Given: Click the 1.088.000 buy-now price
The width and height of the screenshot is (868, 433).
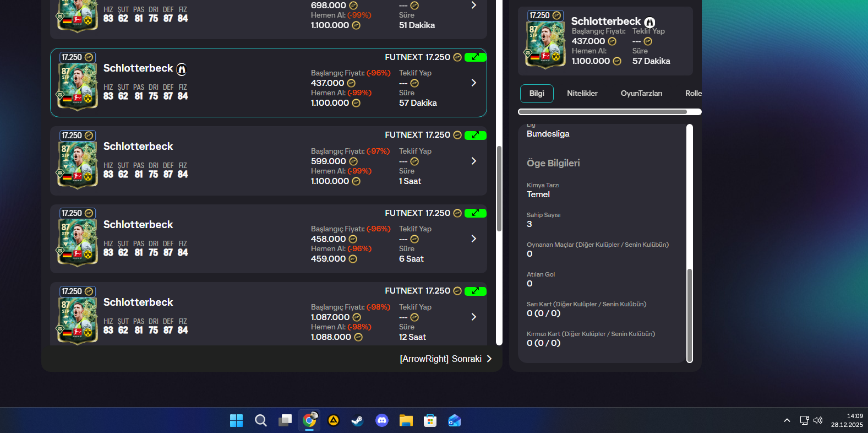Looking at the screenshot, I should pos(331,337).
